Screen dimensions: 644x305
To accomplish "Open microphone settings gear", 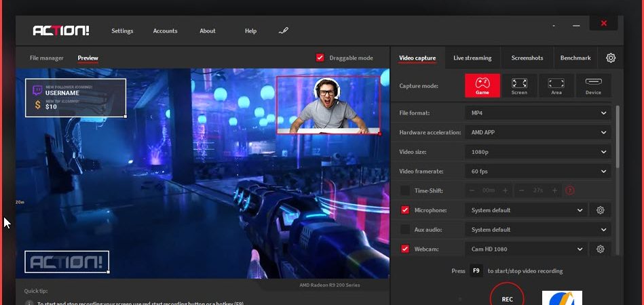I will coord(600,210).
